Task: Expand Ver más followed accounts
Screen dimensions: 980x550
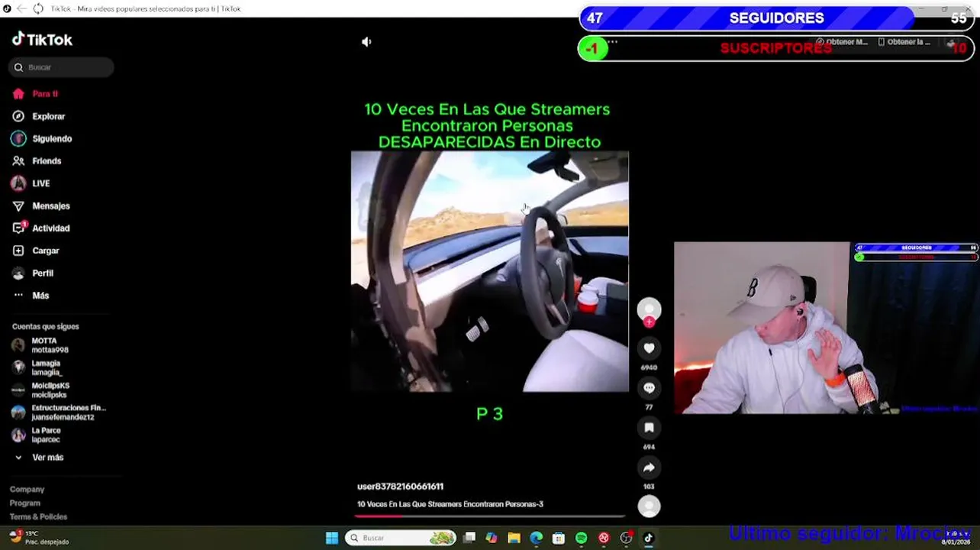Action: tap(47, 458)
